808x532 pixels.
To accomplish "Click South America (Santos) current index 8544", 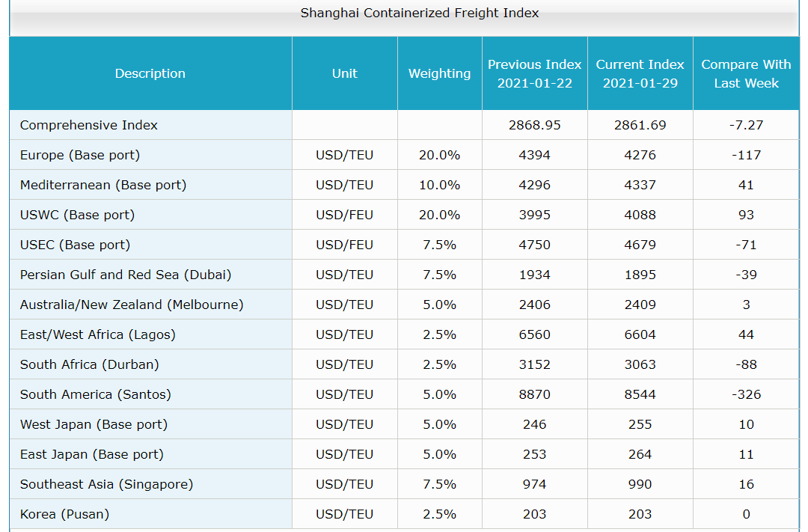I will click(x=640, y=394).
